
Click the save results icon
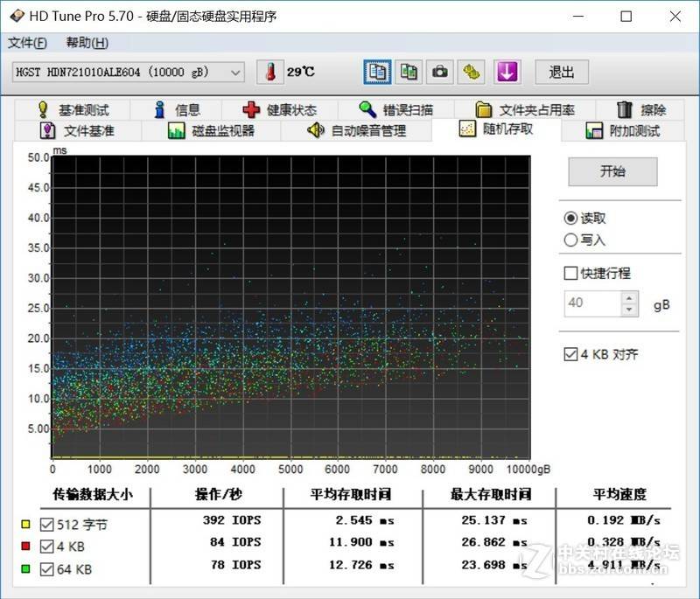coord(472,72)
